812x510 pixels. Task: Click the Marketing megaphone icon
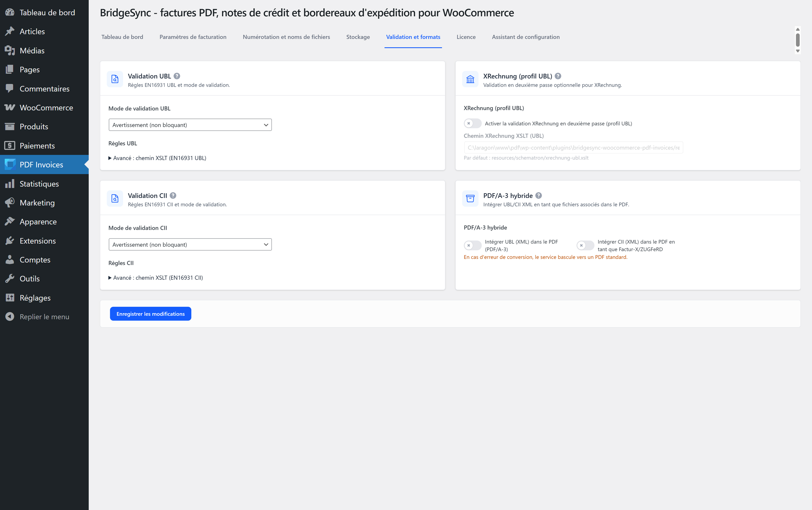click(10, 202)
